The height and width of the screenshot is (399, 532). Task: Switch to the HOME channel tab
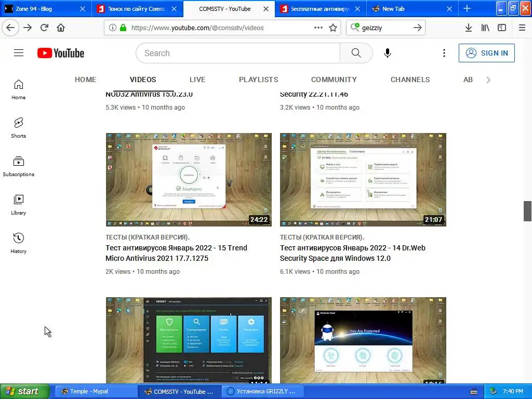[x=86, y=79]
